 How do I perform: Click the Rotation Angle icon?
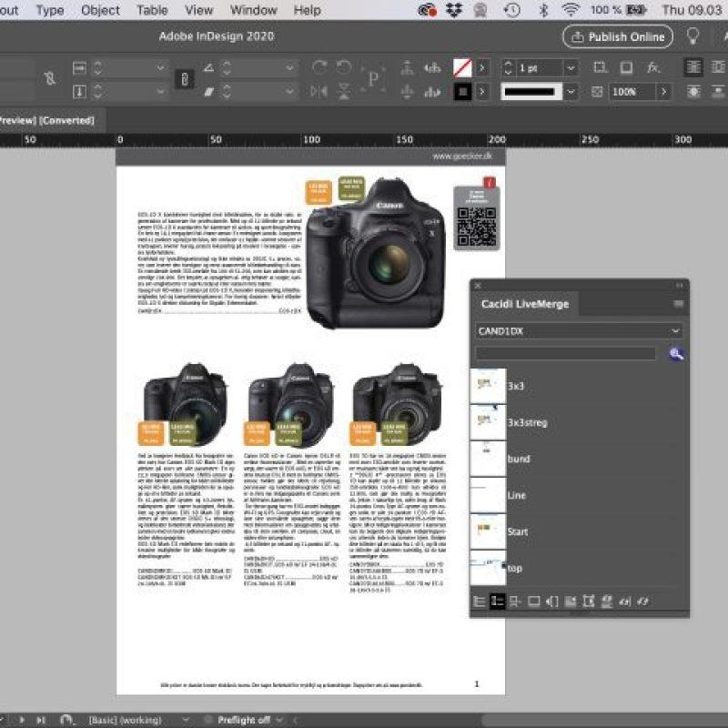coord(209,68)
